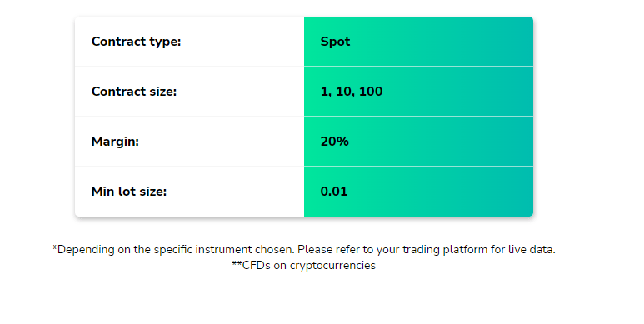
Task: Click the 'Margin:' label
Action: point(115,142)
